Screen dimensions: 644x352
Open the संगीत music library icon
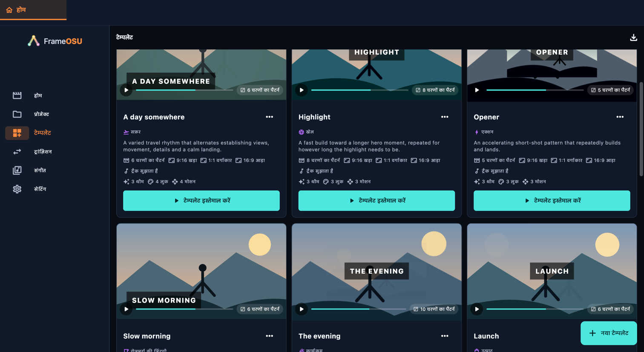[17, 170]
